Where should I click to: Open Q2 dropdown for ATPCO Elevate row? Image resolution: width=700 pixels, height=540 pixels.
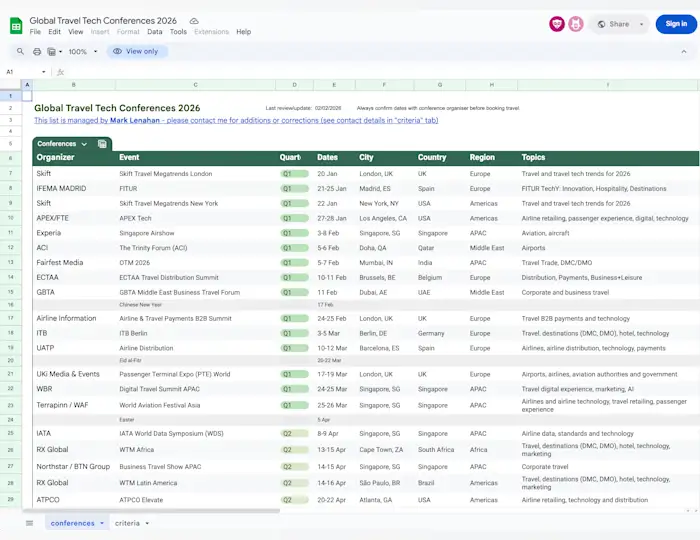[x=294, y=500]
